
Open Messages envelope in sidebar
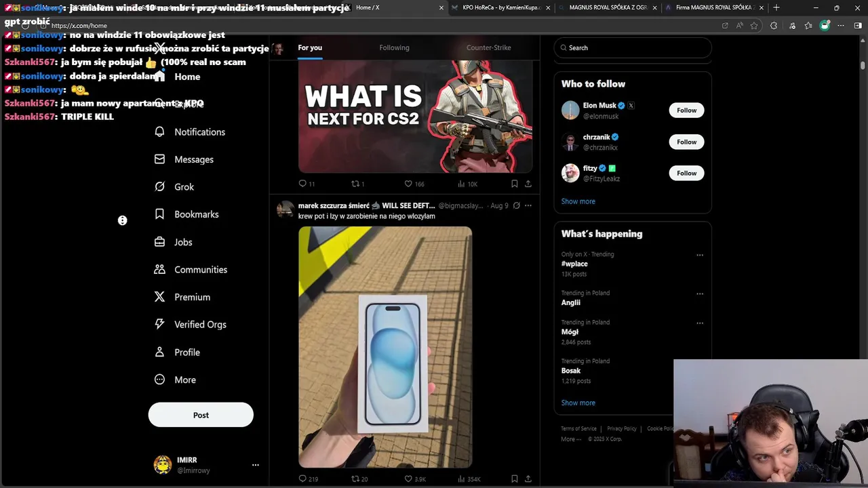(184, 159)
